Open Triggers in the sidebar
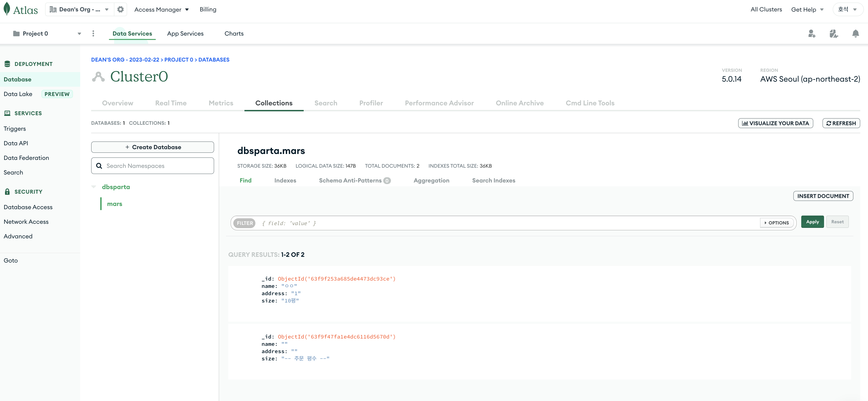This screenshot has width=868, height=401. pos(15,128)
